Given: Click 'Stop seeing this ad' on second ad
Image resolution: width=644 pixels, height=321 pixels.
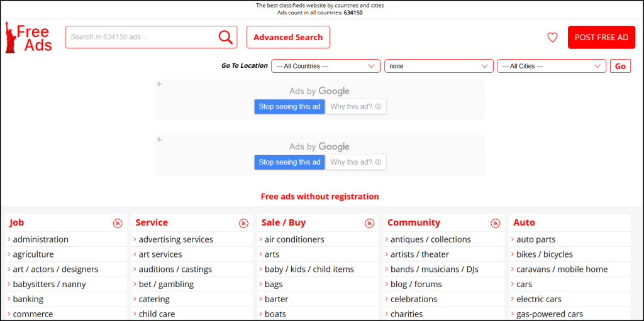Looking at the screenshot, I should coord(289,162).
